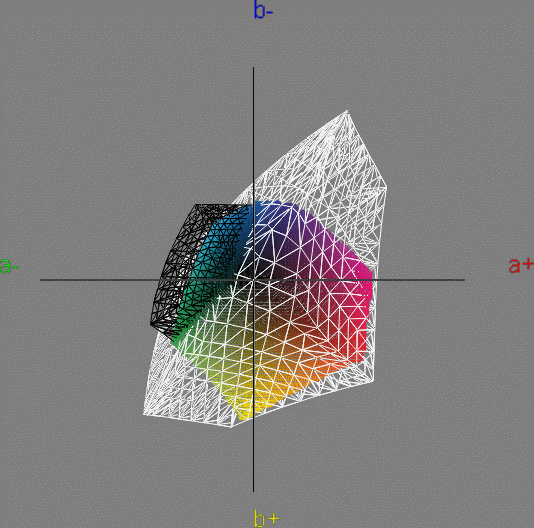Click the top-left corner of black wireframe
The height and width of the screenshot is (528, 534).
pyautogui.click(x=195, y=204)
